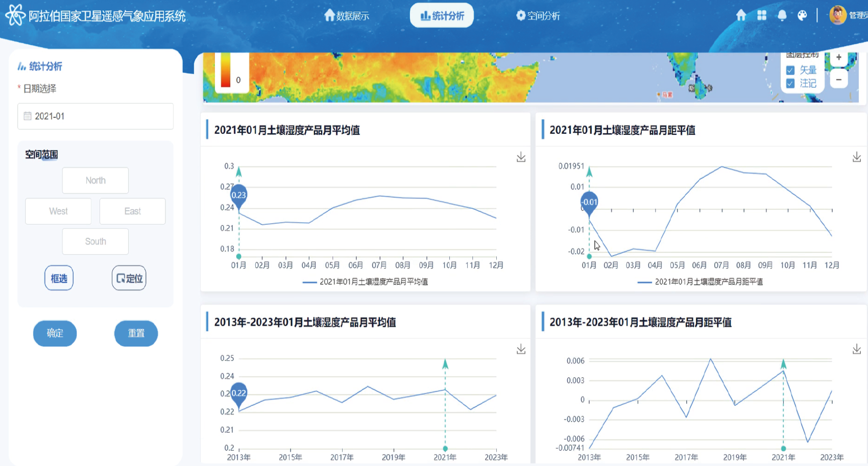
Task: Toggle the 矢量 layer checkbox
Action: coord(790,70)
